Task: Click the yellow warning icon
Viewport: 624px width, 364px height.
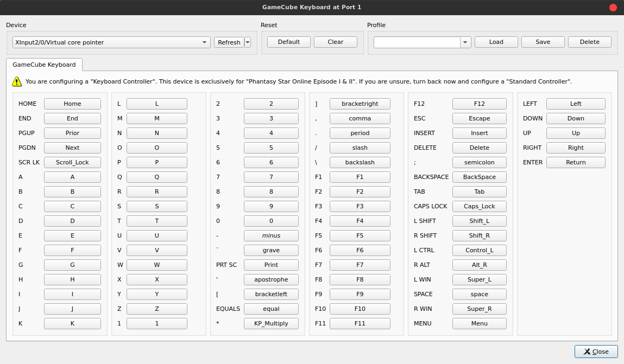Action: click(x=17, y=81)
